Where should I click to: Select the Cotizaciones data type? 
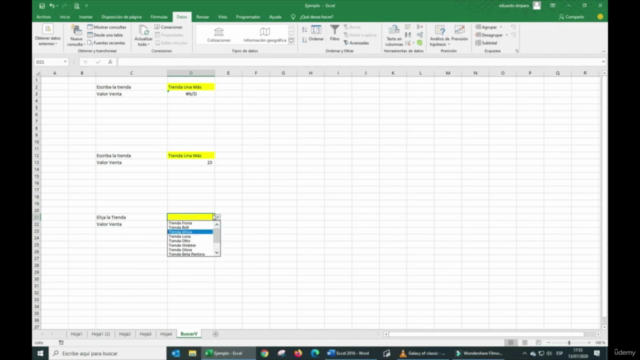[219, 35]
